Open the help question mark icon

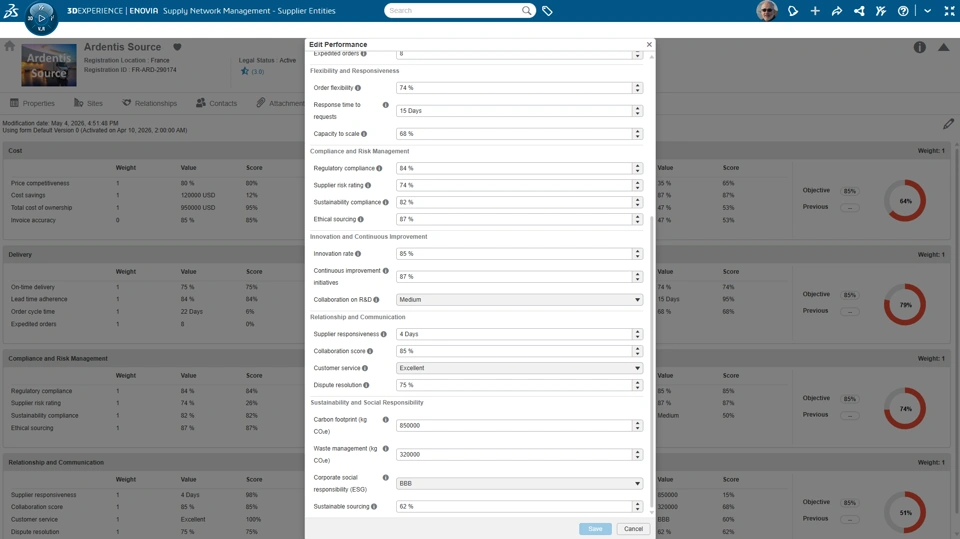pyautogui.click(x=903, y=11)
